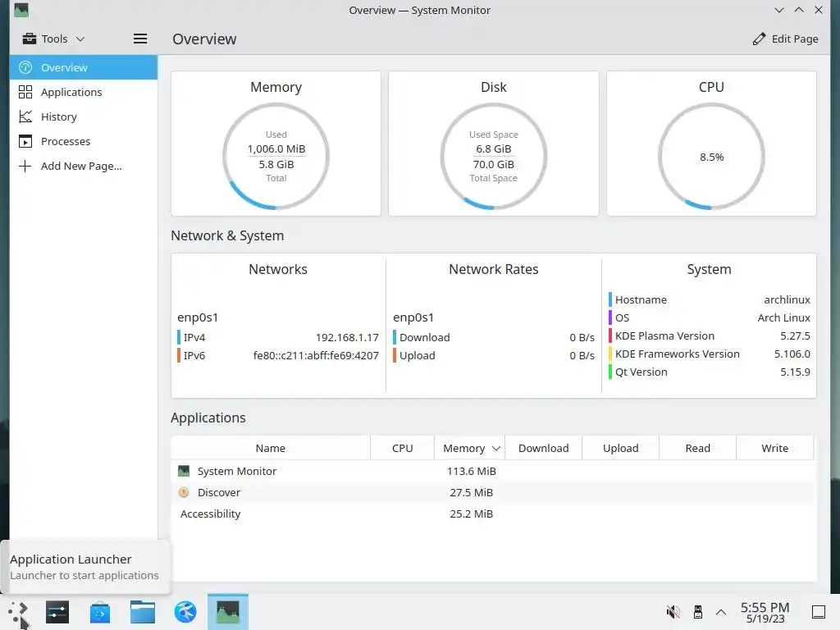Open the Dolphin file manager taskbar icon
The height and width of the screenshot is (630, 840).
tap(143, 612)
